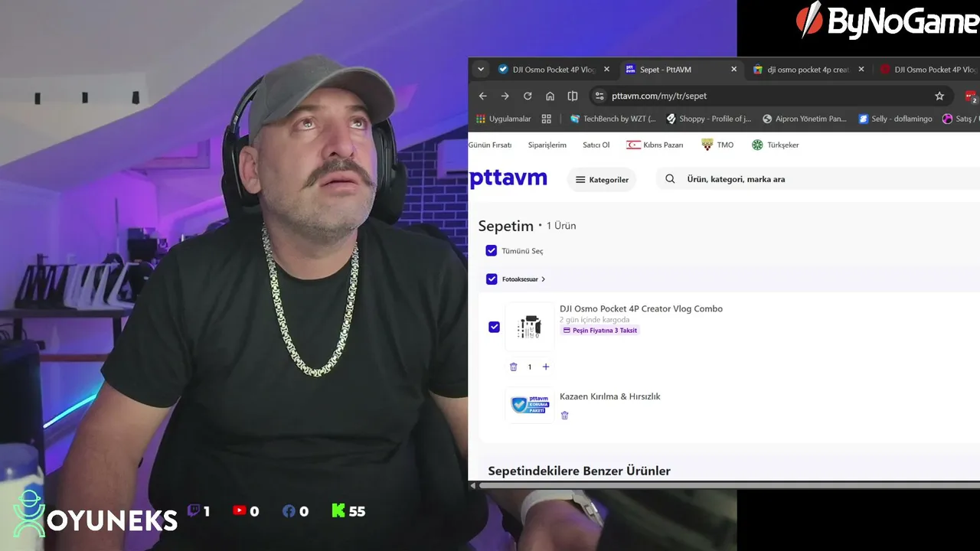Open Satıcı Ol link
The image size is (980, 551).
click(x=596, y=145)
